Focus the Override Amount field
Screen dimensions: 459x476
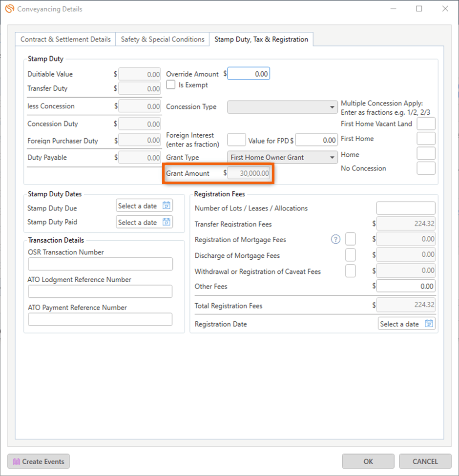click(x=249, y=74)
